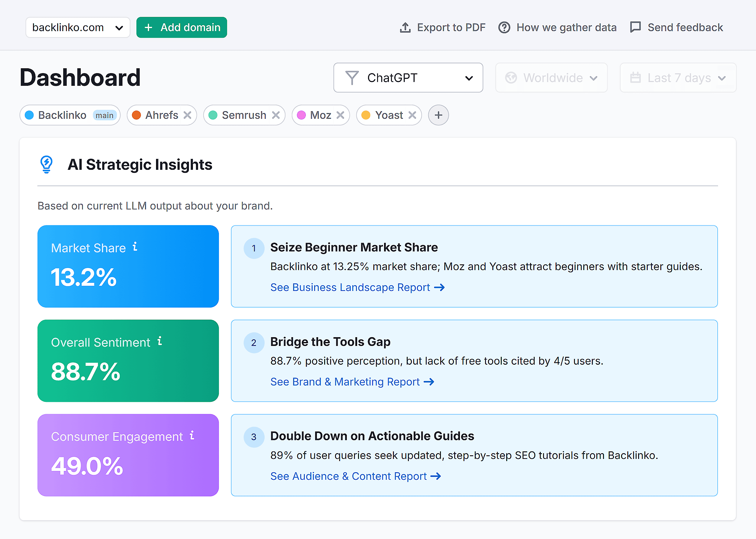Click the Consumer Engagement info icon
Screen dimensions: 756x539
pos(192,435)
